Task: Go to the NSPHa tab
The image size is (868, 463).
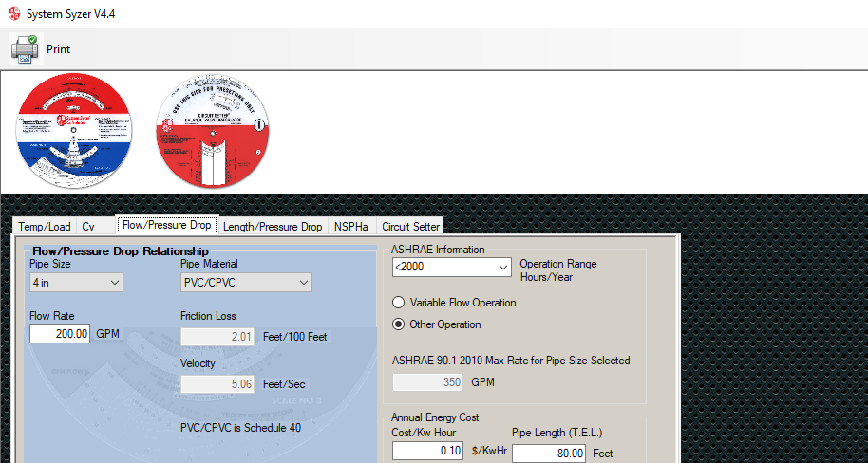Action: 351,226
